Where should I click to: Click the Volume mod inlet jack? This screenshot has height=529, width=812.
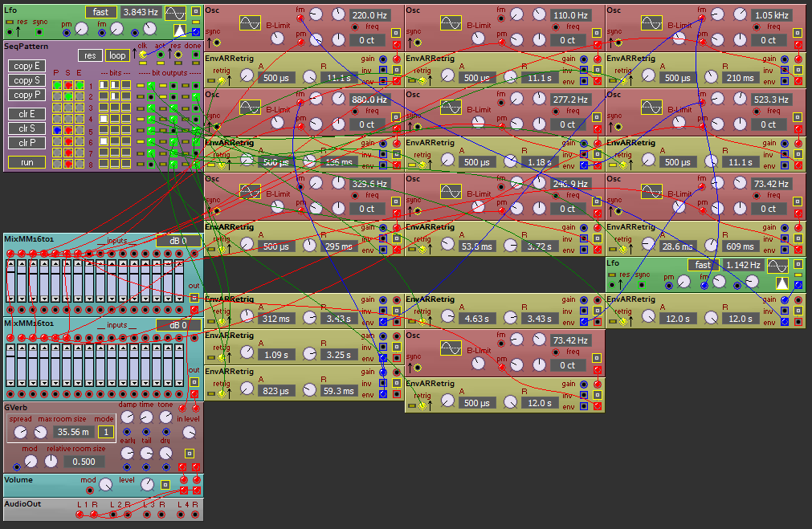(90, 490)
